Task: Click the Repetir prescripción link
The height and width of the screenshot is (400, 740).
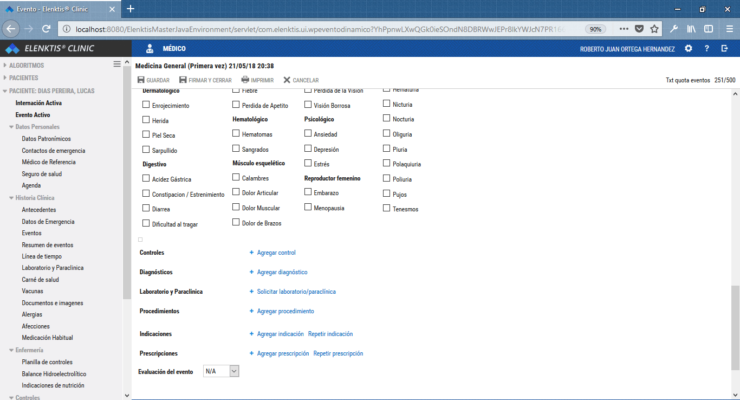Action: 337,353
